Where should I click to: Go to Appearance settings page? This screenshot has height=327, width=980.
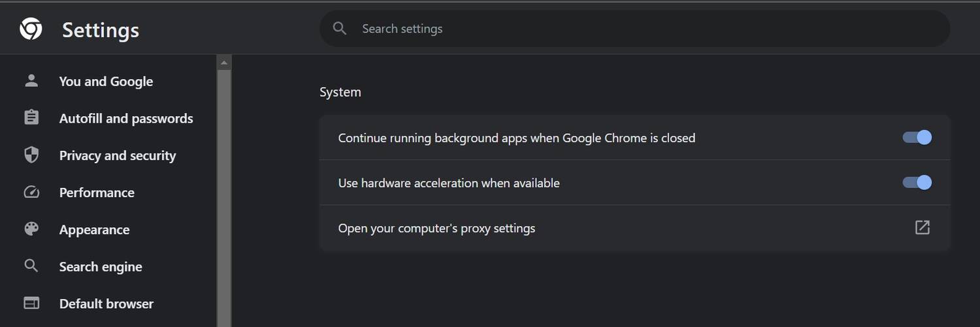click(x=94, y=230)
